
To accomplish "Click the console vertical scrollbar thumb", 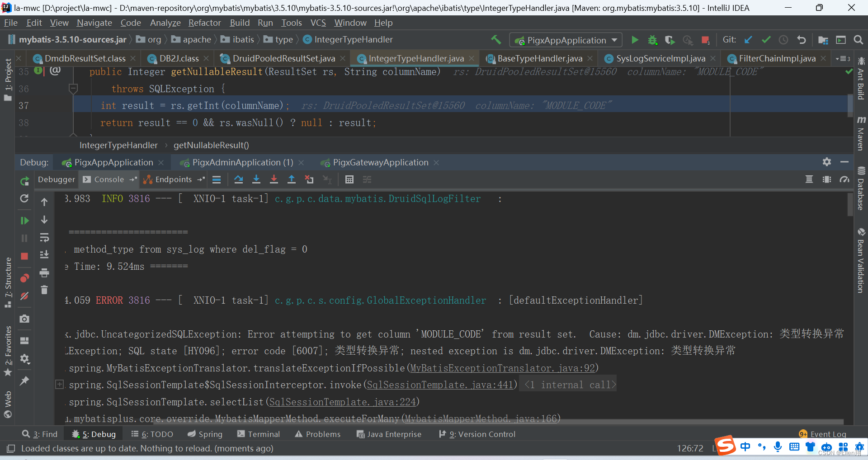I will [x=850, y=204].
